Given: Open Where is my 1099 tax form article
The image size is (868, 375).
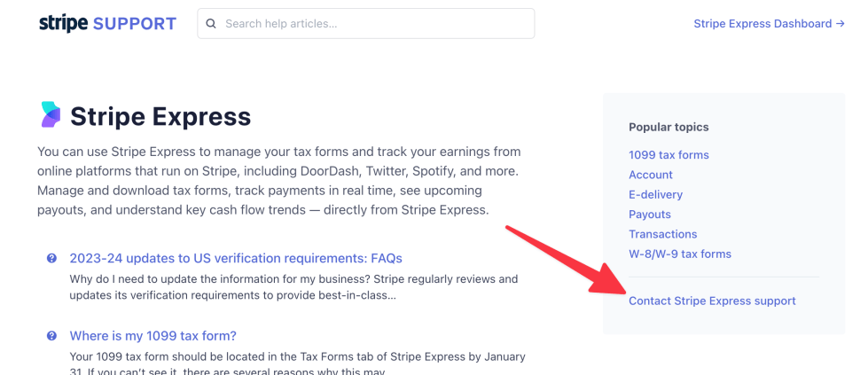Looking at the screenshot, I should click(152, 336).
